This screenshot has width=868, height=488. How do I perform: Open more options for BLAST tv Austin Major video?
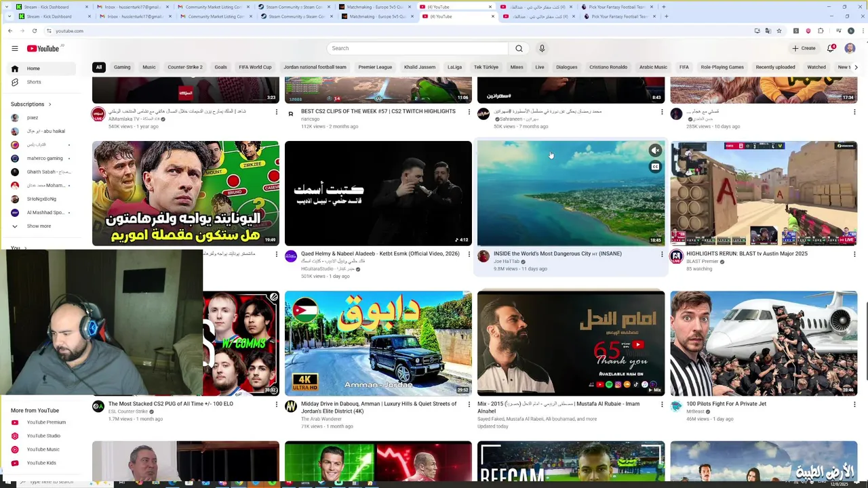(854, 254)
